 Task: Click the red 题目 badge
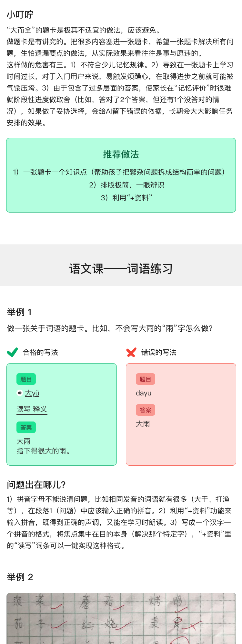click(145, 379)
